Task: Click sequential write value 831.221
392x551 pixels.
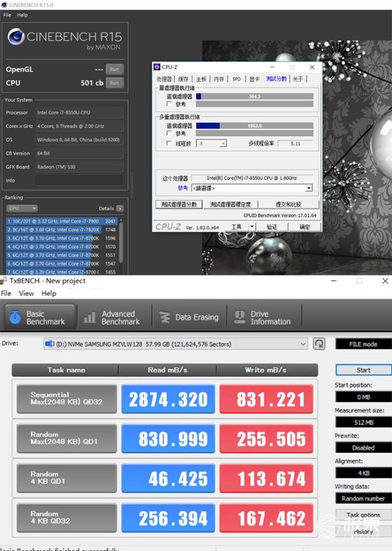Action: (266, 399)
